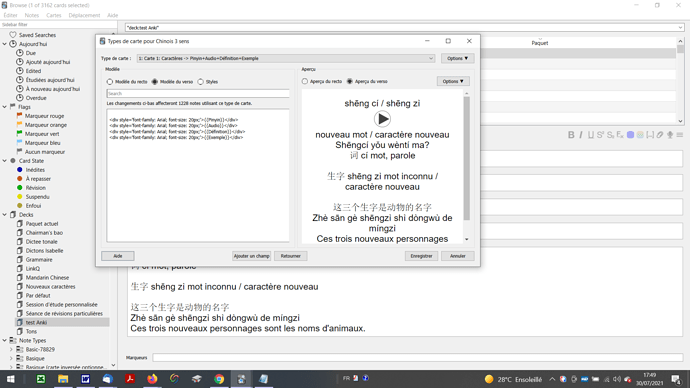Collapse Decks sidebar section
690x388 pixels.
point(5,215)
